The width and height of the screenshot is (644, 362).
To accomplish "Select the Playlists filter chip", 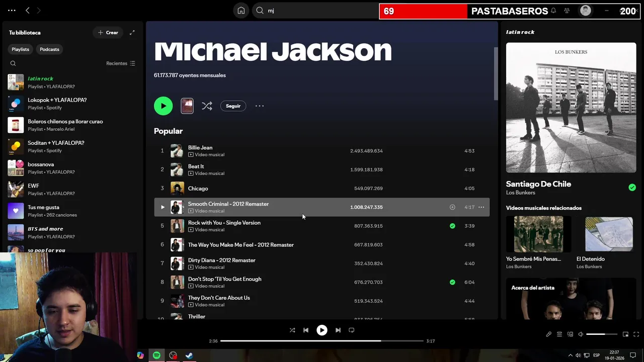I will 21,49.
